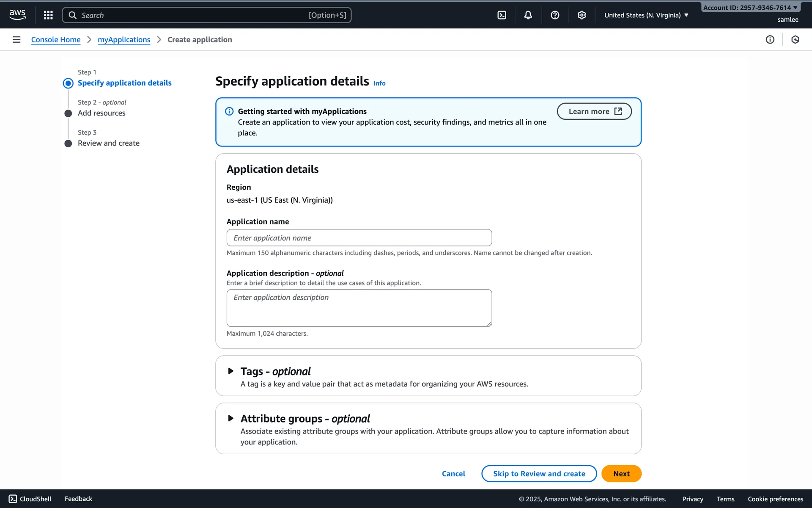Open the info panel icon
The width and height of the screenshot is (812, 508).
point(770,39)
